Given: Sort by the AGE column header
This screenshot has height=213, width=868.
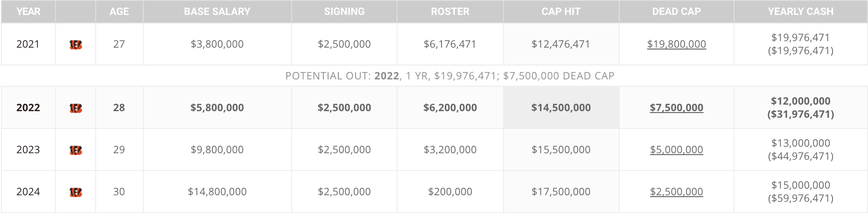Looking at the screenshot, I should [119, 12].
